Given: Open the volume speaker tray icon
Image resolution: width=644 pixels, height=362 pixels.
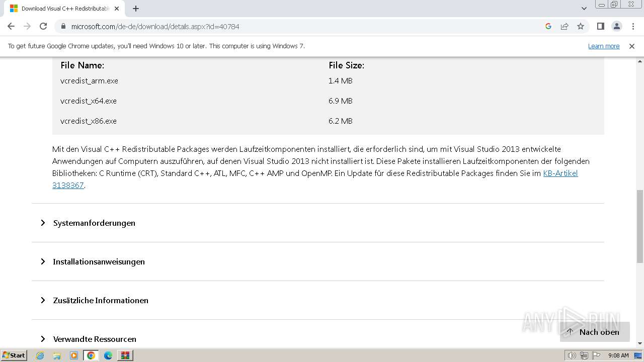Looking at the screenshot, I should [x=572, y=355].
